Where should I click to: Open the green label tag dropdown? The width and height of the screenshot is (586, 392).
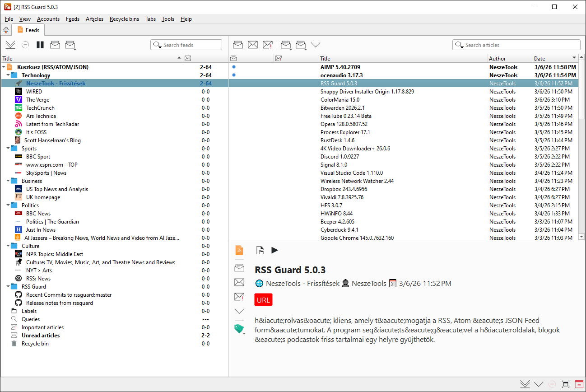point(244,333)
